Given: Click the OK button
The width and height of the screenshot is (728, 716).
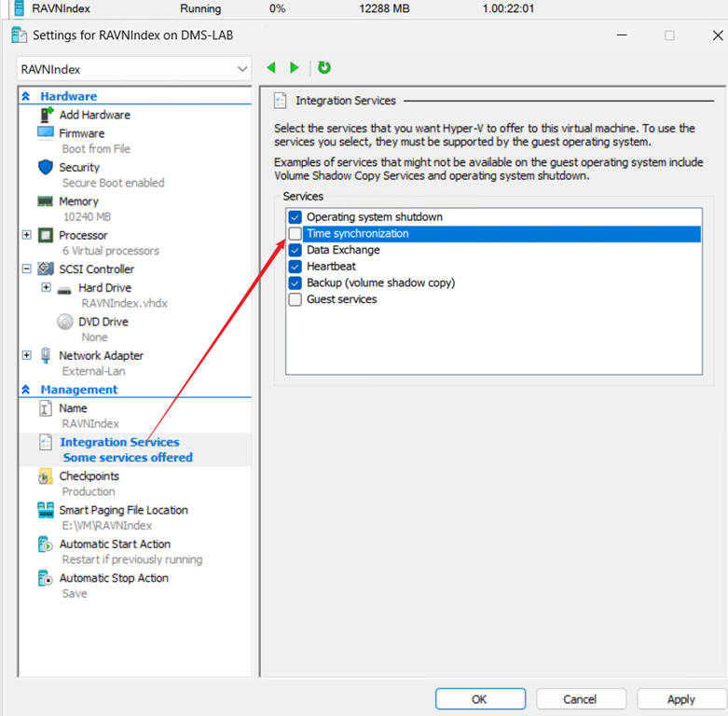Looking at the screenshot, I should click(480, 699).
